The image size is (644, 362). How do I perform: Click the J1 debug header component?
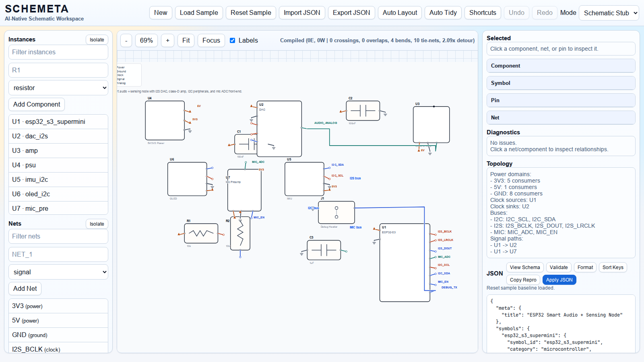click(x=336, y=212)
